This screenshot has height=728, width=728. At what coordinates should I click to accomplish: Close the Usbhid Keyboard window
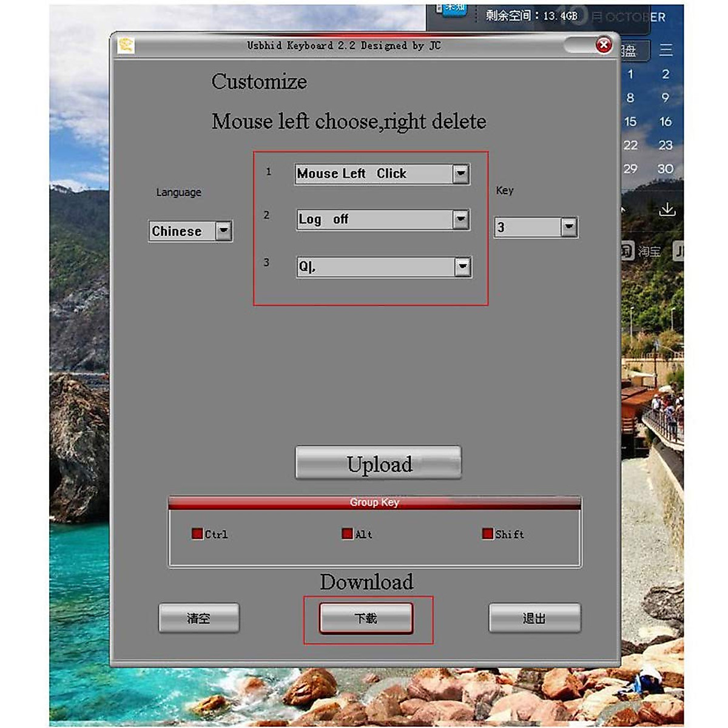pos(604,45)
